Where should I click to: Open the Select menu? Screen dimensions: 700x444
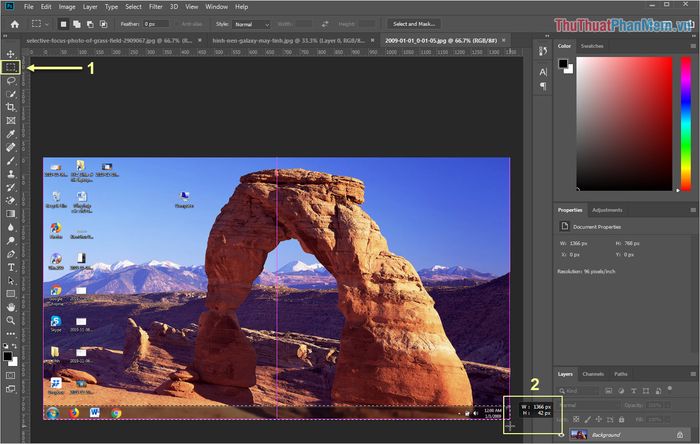pos(133,7)
